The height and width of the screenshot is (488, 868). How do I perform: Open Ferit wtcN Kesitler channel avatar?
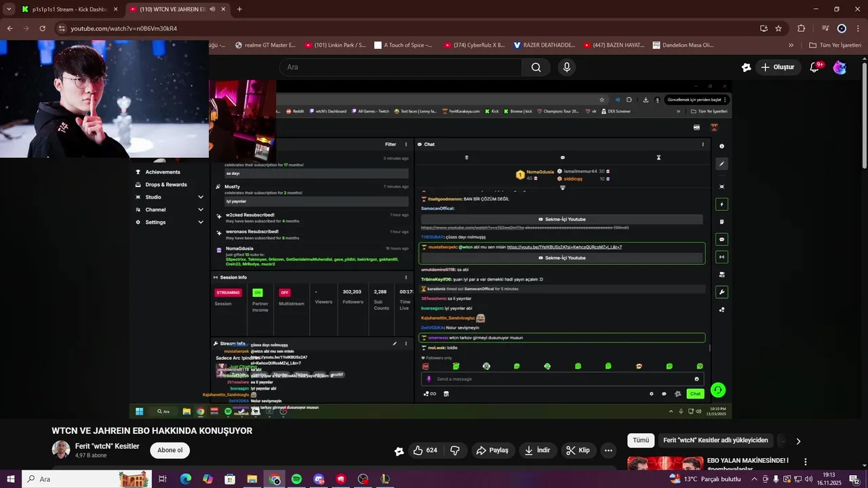[61, 450]
